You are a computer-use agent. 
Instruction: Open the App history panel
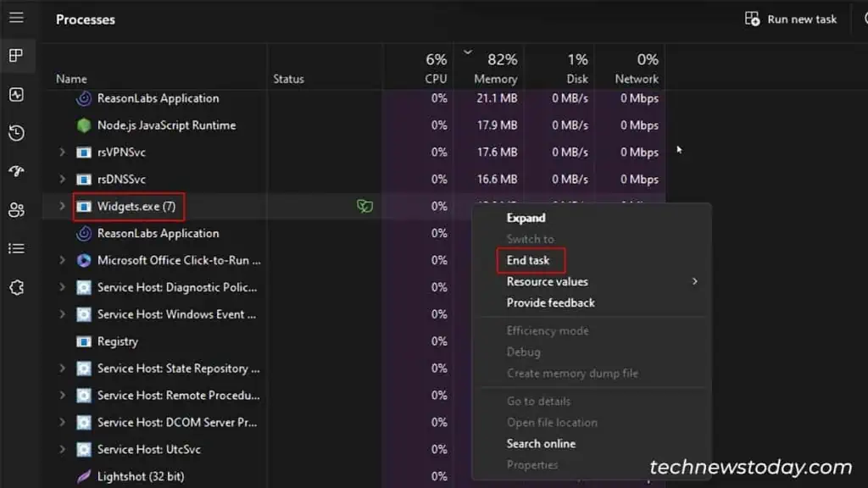[17, 133]
